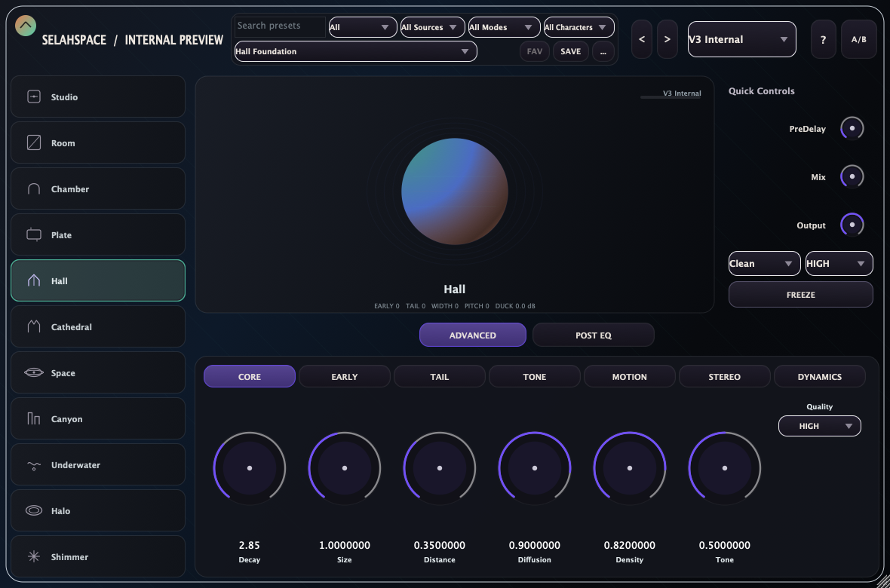
Task: Select the Shimmer star icon
Action: pos(34,557)
